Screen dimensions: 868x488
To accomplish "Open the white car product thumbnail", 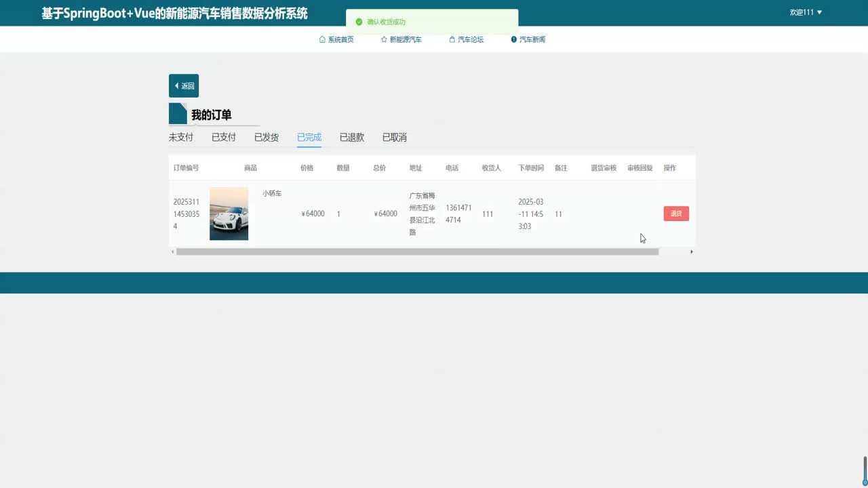I will coord(229,213).
